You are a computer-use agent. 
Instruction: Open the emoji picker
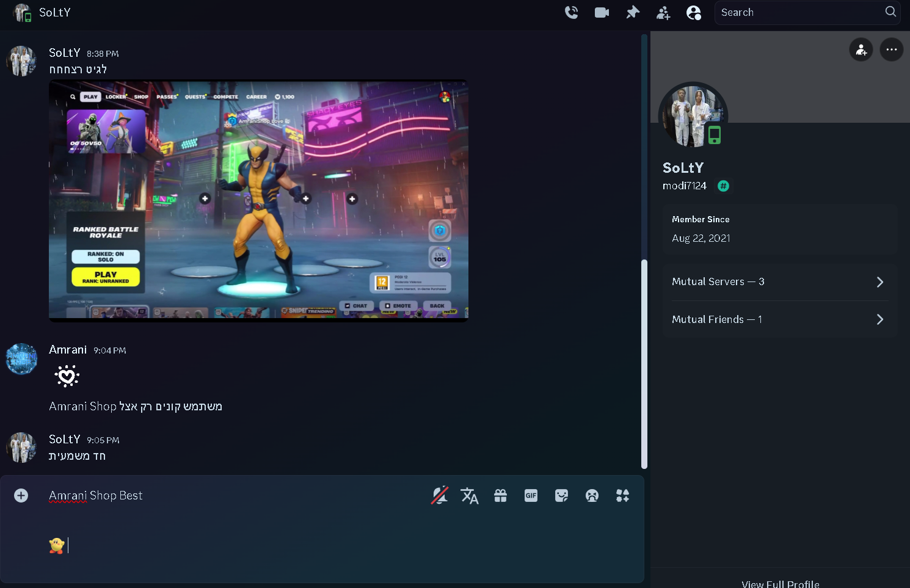coord(592,495)
